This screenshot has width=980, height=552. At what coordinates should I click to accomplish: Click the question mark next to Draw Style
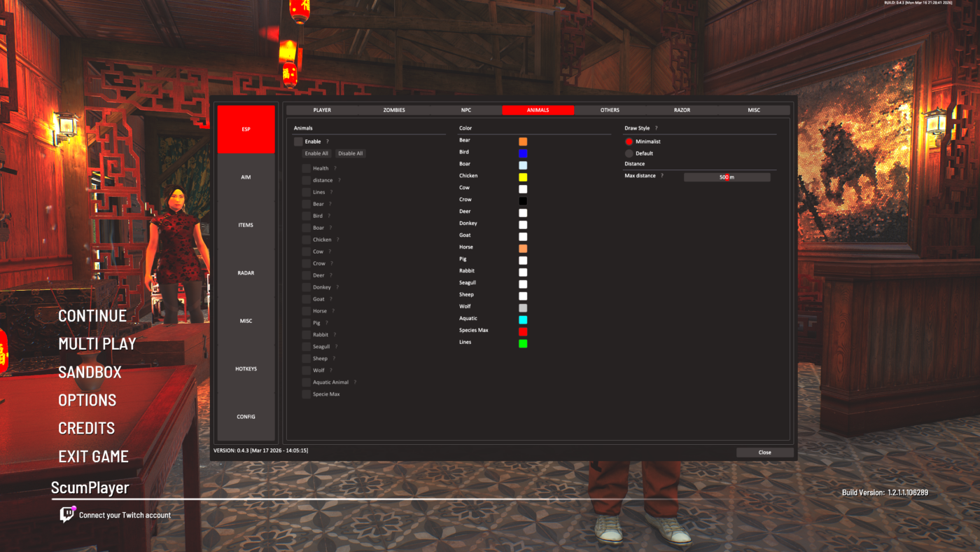pos(656,129)
